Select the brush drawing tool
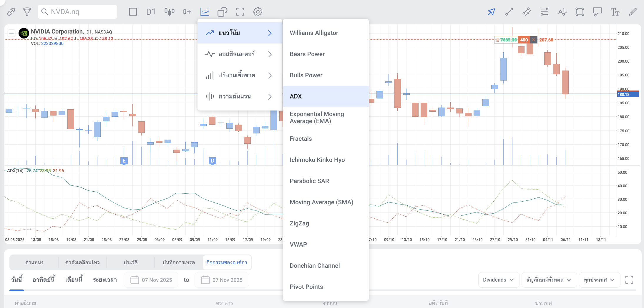This screenshot has width=644, height=308. (633, 12)
